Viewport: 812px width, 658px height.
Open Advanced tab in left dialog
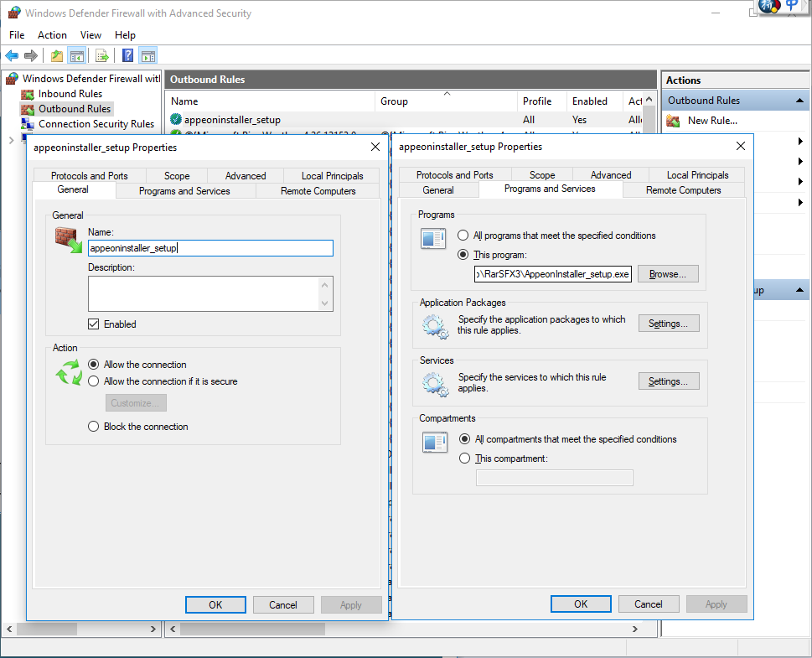tap(246, 176)
